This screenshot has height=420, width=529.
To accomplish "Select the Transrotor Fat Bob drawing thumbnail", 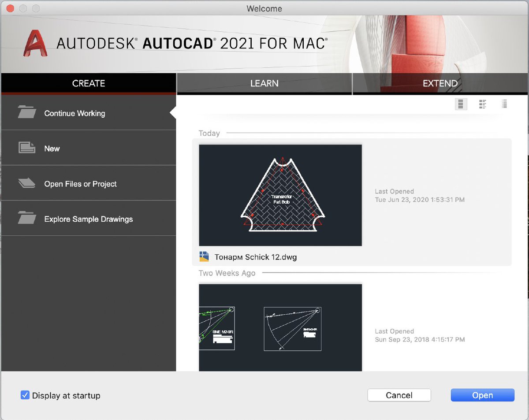I will click(280, 195).
